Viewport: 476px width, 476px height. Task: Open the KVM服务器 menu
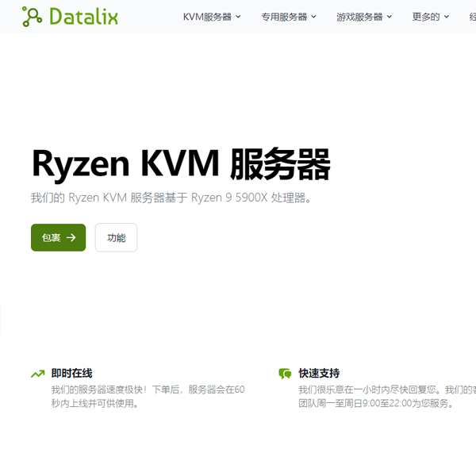tap(212, 17)
